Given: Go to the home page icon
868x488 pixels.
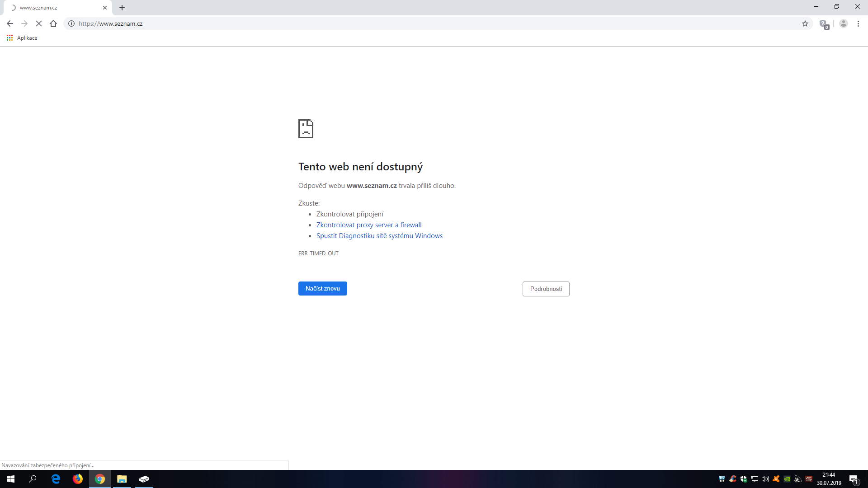Looking at the screenshot, I should 53,23.
